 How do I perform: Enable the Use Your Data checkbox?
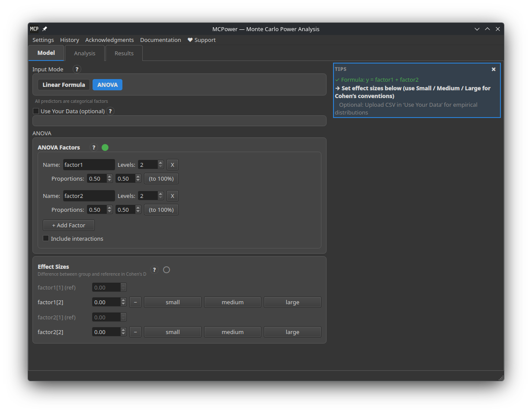point(36,111)
